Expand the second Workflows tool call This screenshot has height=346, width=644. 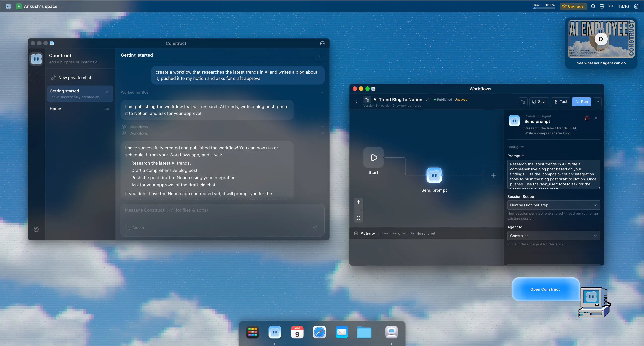point(222,133)
